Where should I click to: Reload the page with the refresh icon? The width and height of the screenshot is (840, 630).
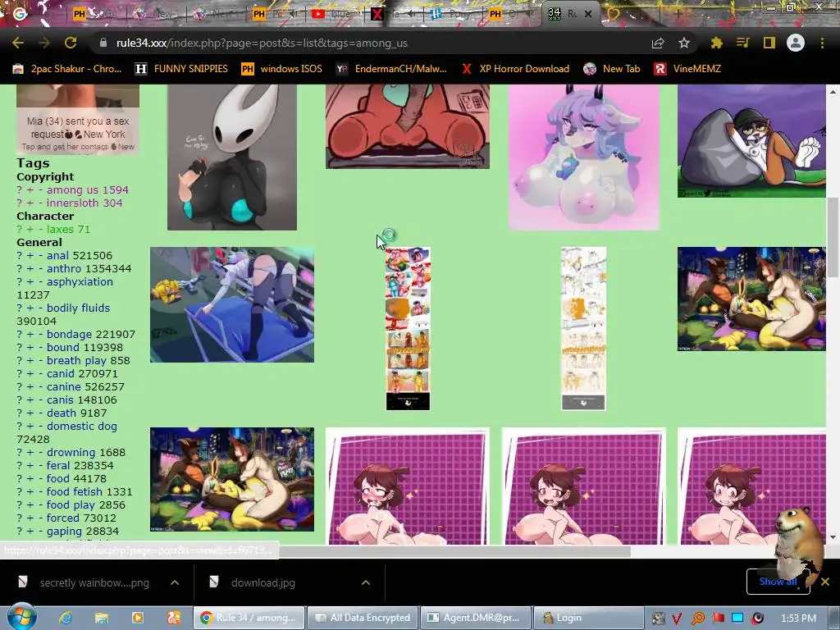pos(71,43)
